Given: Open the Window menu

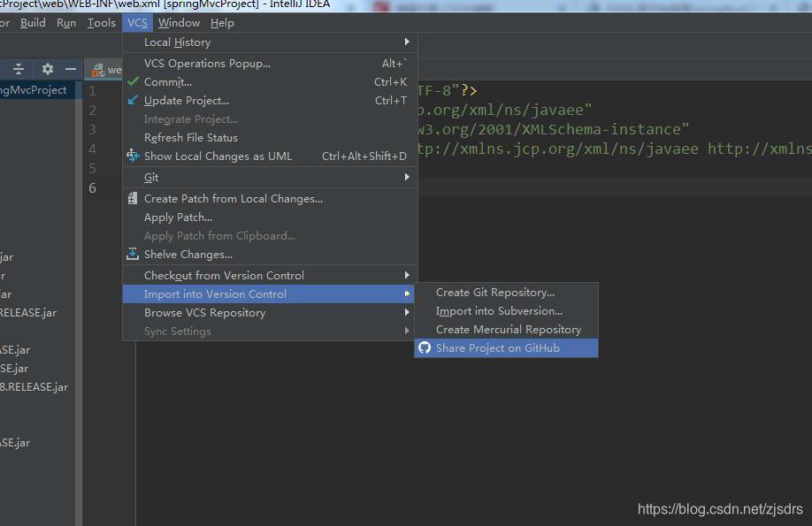Looking at the screenshot, I should tap(179, 23).
